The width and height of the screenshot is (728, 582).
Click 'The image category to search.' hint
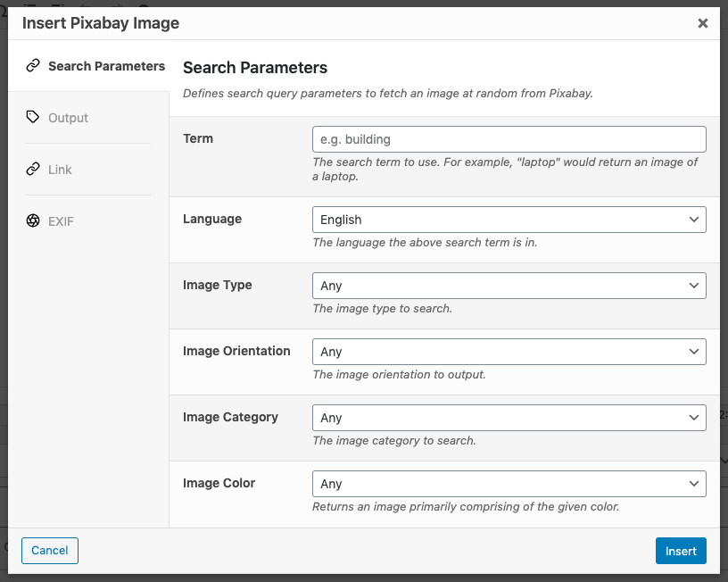click(x=394, y=440)
